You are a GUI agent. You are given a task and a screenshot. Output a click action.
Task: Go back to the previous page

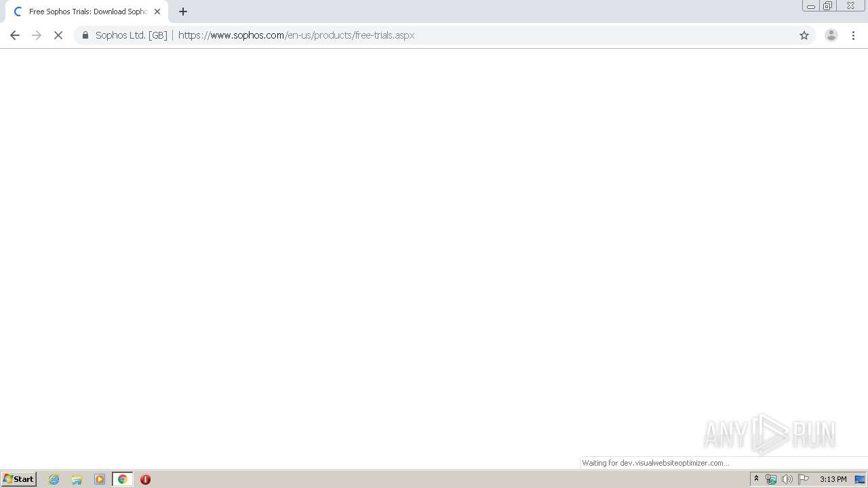[x=15, y=35]
